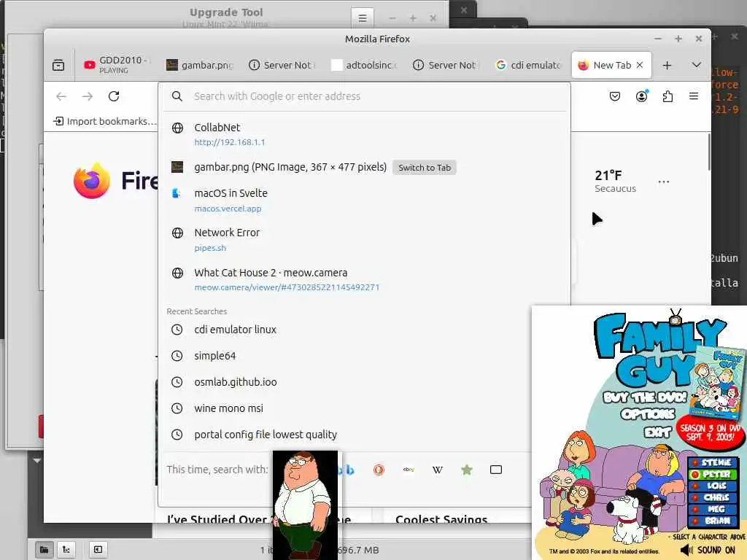The width and height of the screenshot is (747, 560).
Task: Switch to first Server Not Found tab
Action: (x=282, y=65)
